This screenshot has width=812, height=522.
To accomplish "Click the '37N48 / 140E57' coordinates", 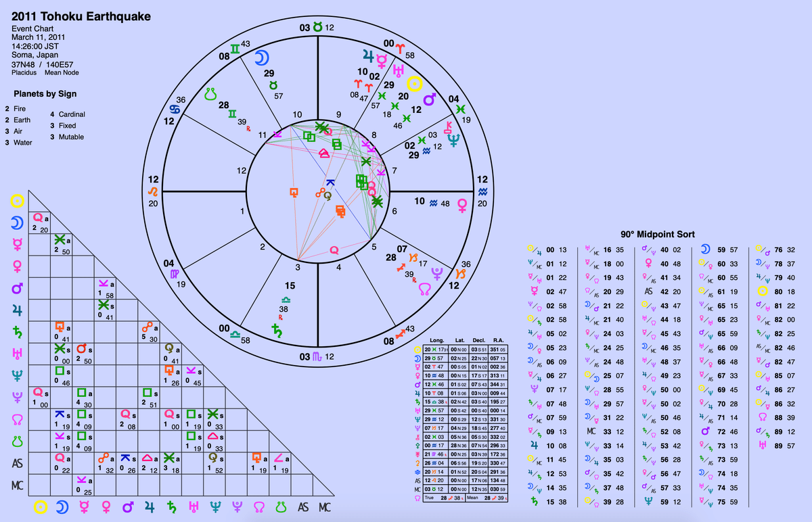I will 41,64.
